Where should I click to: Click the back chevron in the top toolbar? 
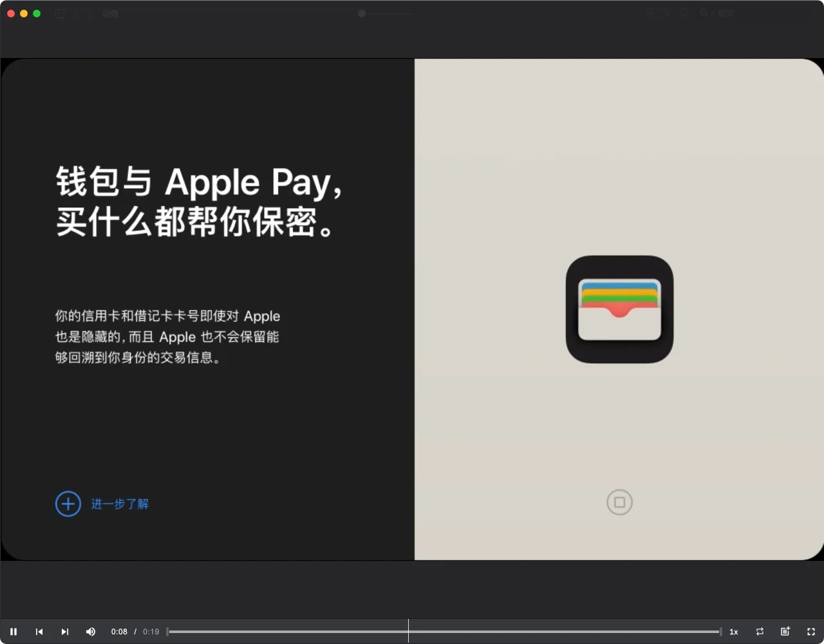point(75,14)
